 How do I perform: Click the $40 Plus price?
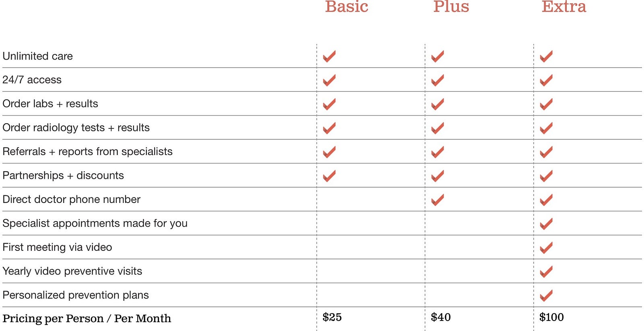[x=441, y=317]
